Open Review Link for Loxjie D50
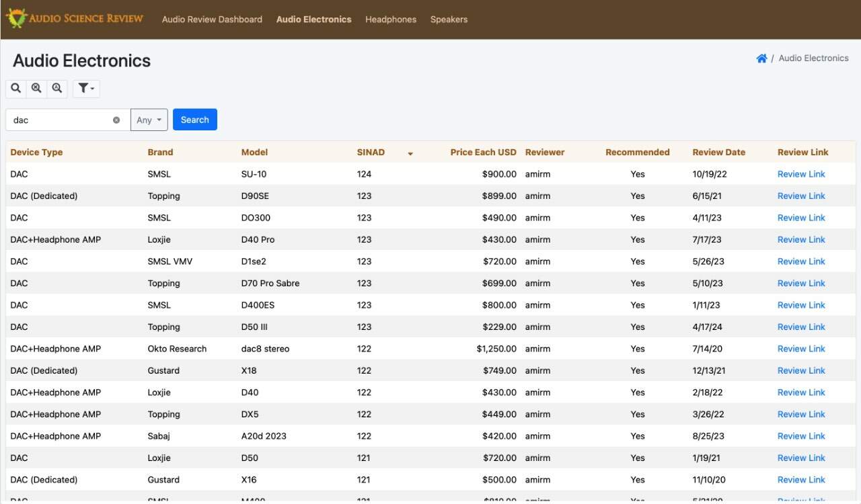This screenshot has width=861, height=504. 801,458
